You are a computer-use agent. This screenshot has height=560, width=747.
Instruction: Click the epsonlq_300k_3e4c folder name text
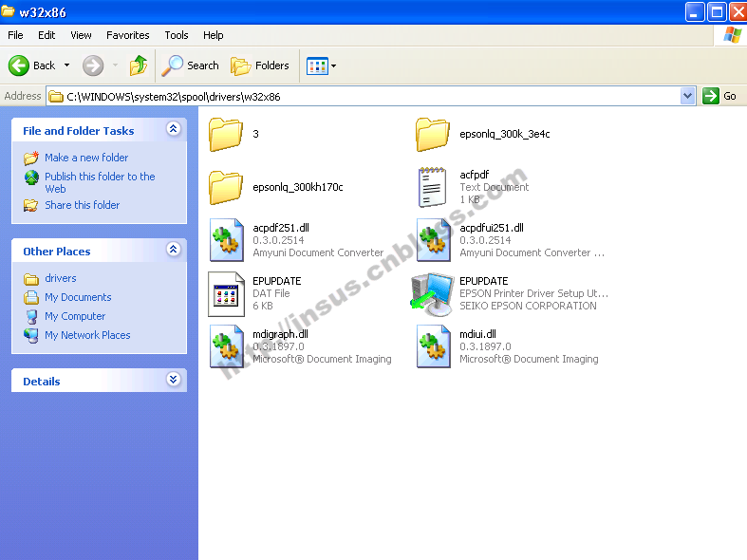click(x=505, y=134)
